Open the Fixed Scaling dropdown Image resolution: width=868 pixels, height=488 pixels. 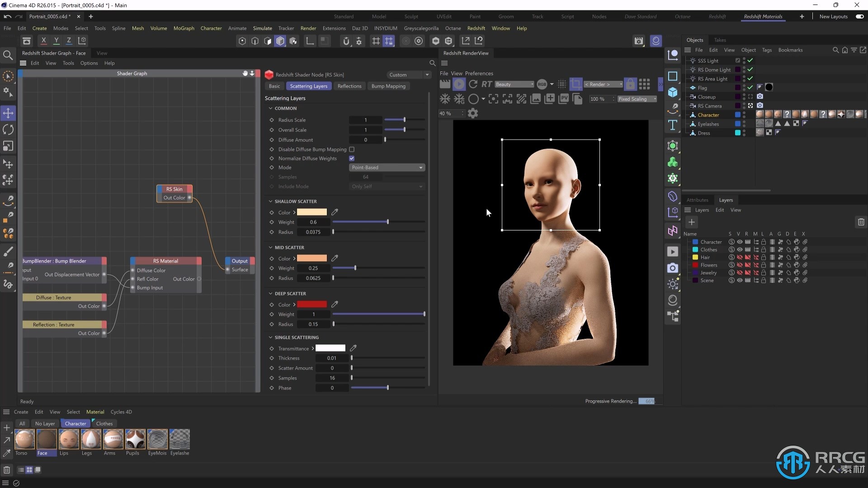coord(637,99)
